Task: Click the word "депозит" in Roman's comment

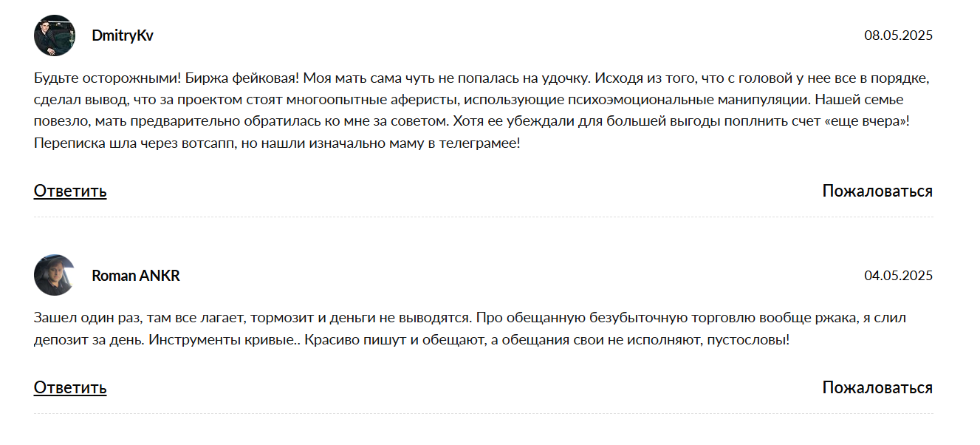Action: (x=59, y=341)
